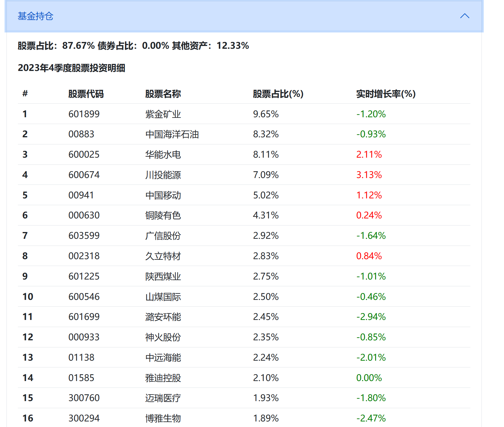Select the 股票代码 column header
Viewport: 504px width, 427px height.
click(86, 94)
